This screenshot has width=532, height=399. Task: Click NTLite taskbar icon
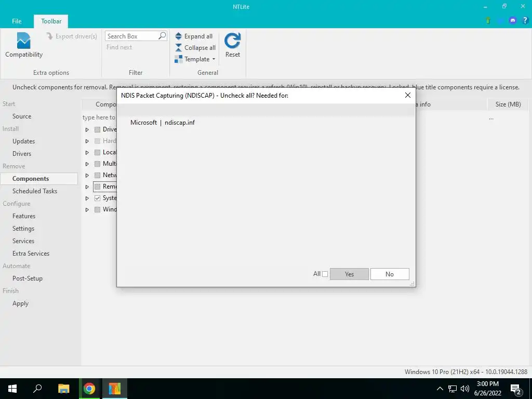[115, 389]
